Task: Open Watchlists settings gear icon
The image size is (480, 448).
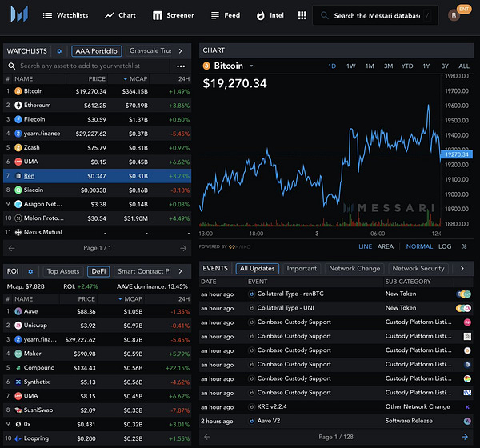Action: 59,51
